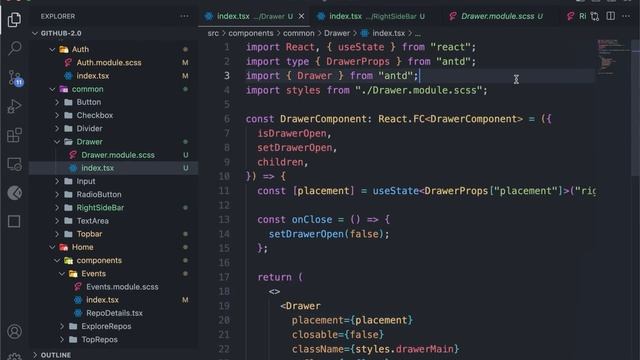Viewport: 640px width, 360px height.
Task: Click DrawerProps in the line 2 import
Action: tap(358, 62)
